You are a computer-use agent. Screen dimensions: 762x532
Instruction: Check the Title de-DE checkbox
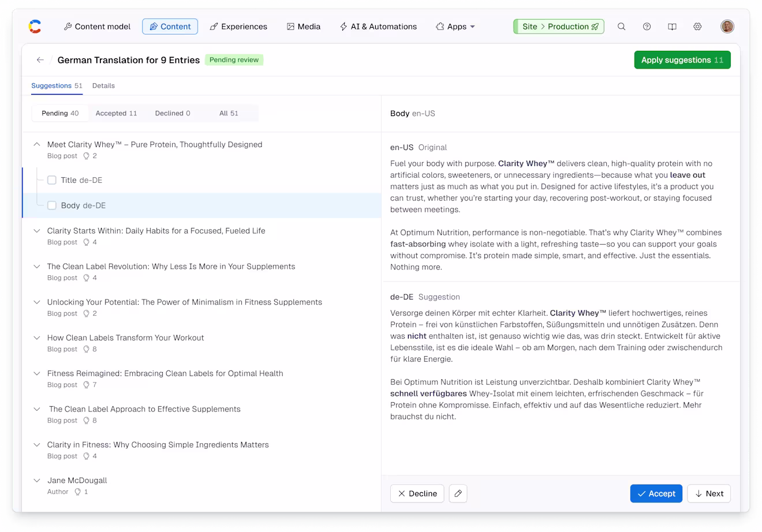(x=52, y=180)
